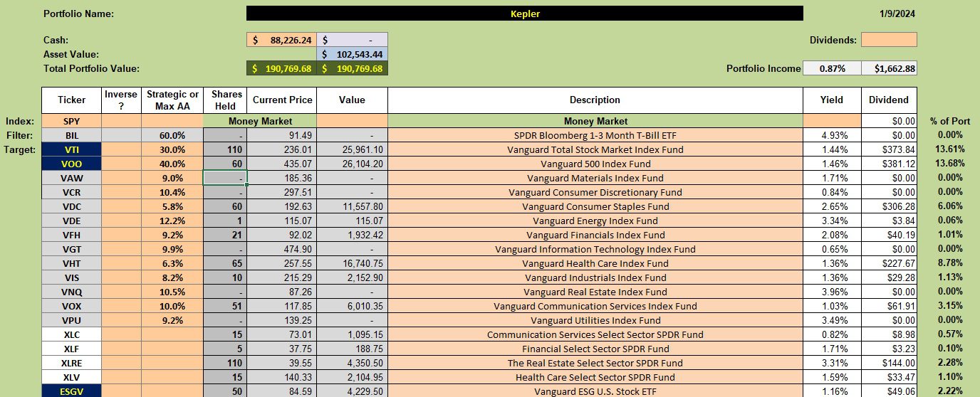Click the BIL filter ticker cell
The height and width of the screenshot is (397, 980).
71,135
